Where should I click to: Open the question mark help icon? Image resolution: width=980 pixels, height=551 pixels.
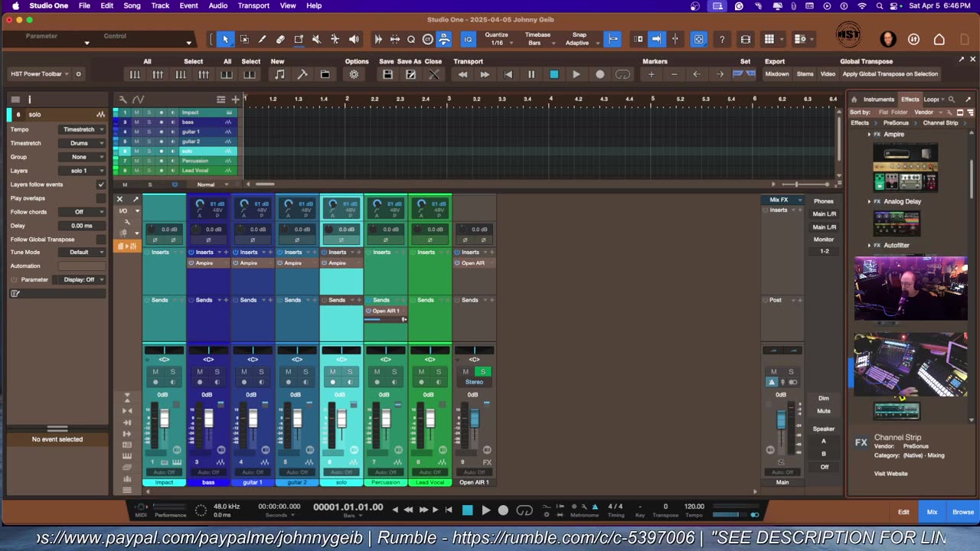(x=722, y=39)
